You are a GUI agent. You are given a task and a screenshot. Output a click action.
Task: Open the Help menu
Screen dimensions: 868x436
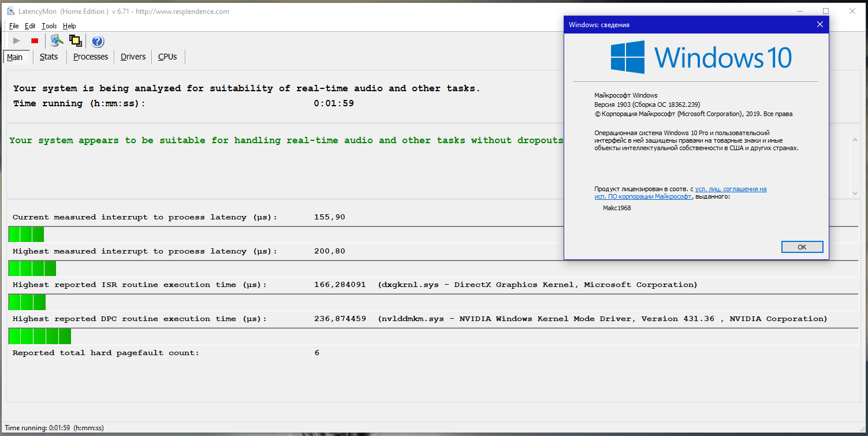69,26
